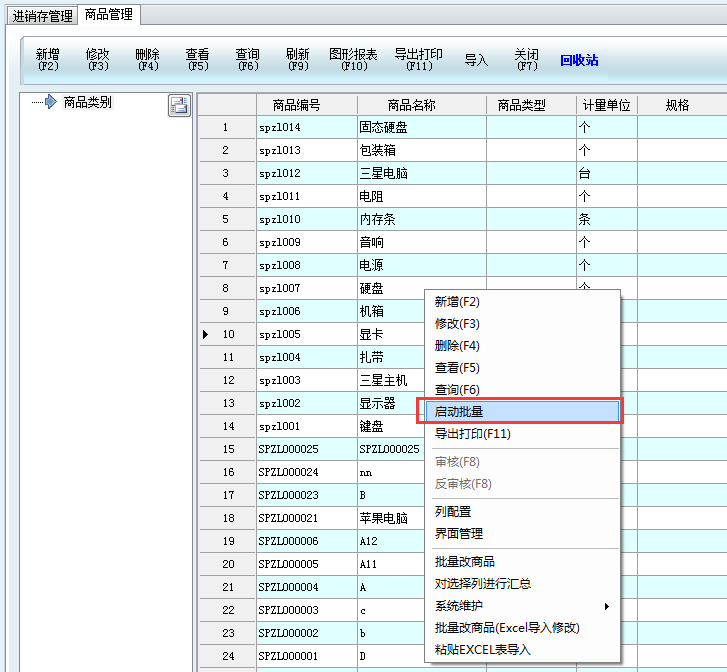Select the row 3 cell 三星电脑
Screen dimensions: 727x672
pyautogui.click(x=384, y=173)
